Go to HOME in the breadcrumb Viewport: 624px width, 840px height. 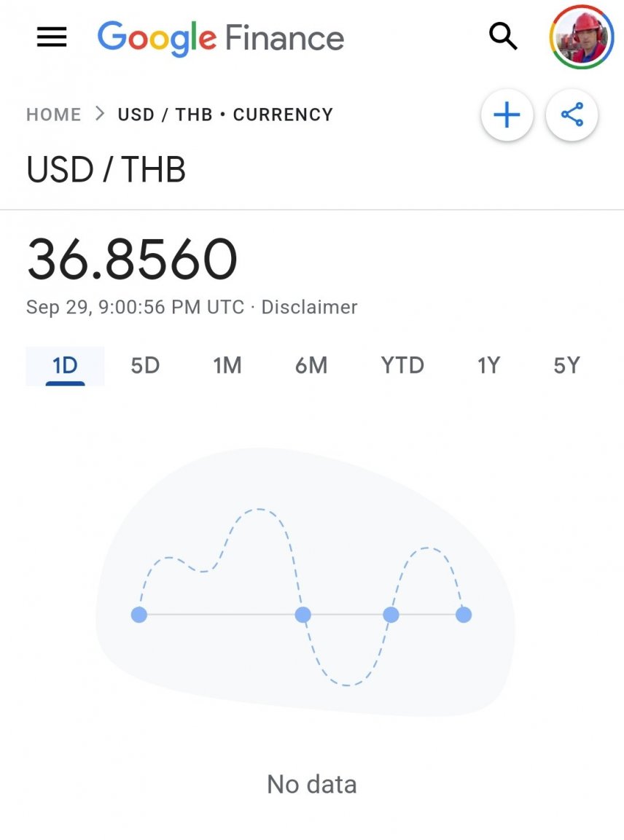tap(53, 114)
